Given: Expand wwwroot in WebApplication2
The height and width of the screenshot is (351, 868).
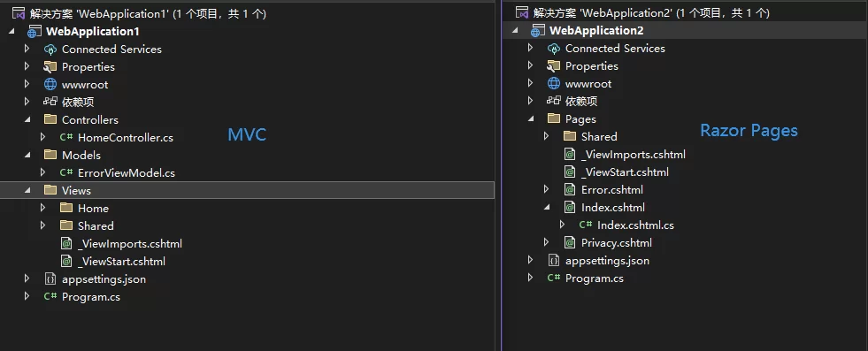Looking at the screenshot, I should tap(530, 83).
